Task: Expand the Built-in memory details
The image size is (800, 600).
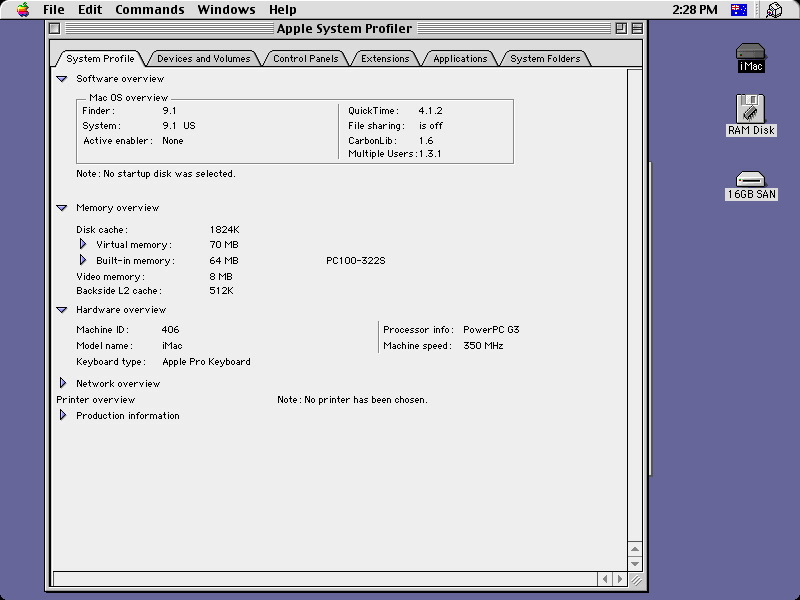Action: click(x=83, y=260)
